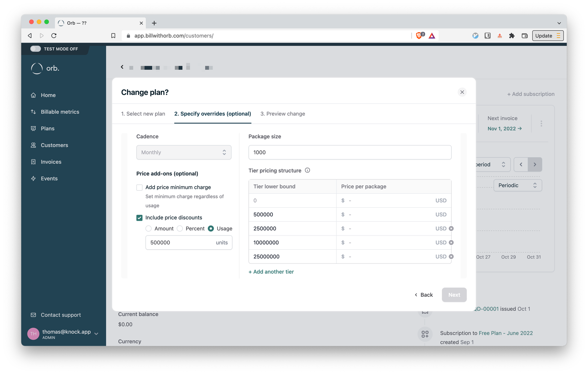
Task: Delete the 25000000 tier row
Action: coord(451,256)
